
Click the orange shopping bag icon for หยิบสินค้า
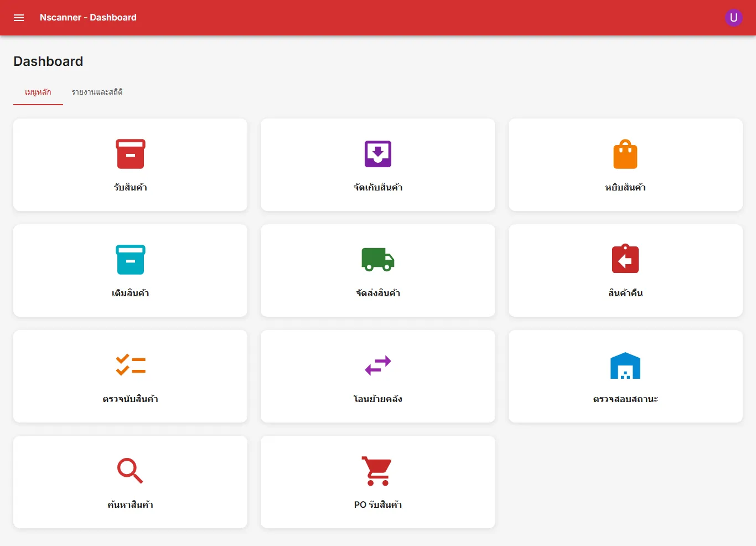click(625, 153)
